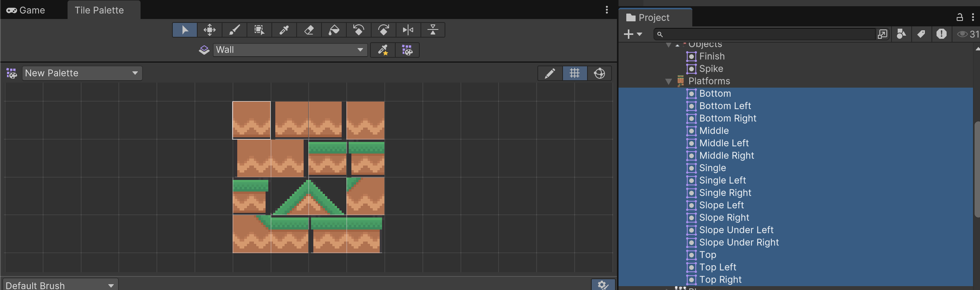Open the Search by Label tag filter
The image size is (980, 290).
(921, 34)
